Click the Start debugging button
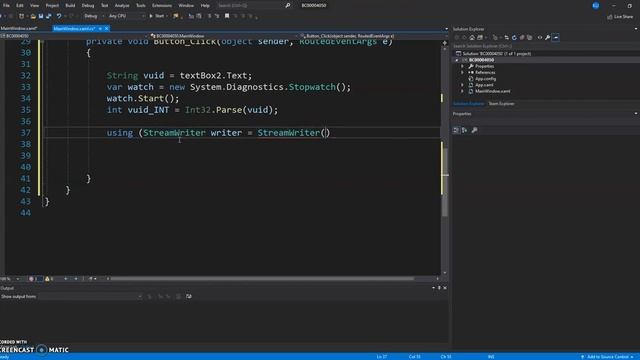Screen dimensions: 640x360 click(158, 16)
